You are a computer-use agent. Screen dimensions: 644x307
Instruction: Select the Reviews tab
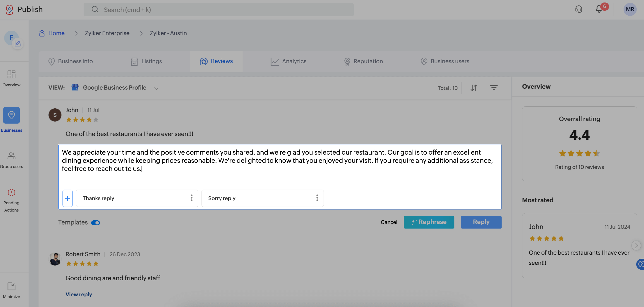pyautogui.click(x=216, y=61)
